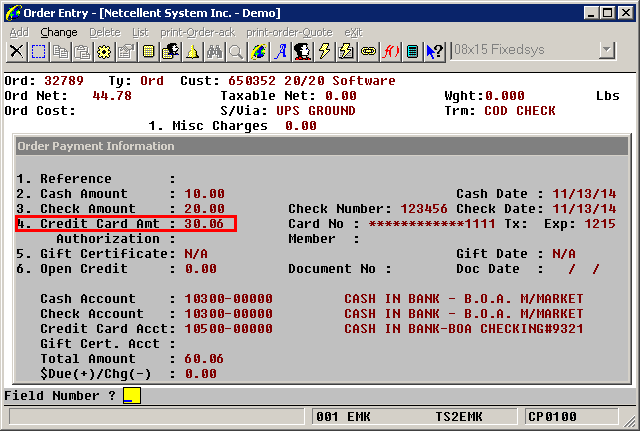Viewport: 640px width, 431px height.
Task: Click the person portrait icon in red
Action: coord(303,52)
